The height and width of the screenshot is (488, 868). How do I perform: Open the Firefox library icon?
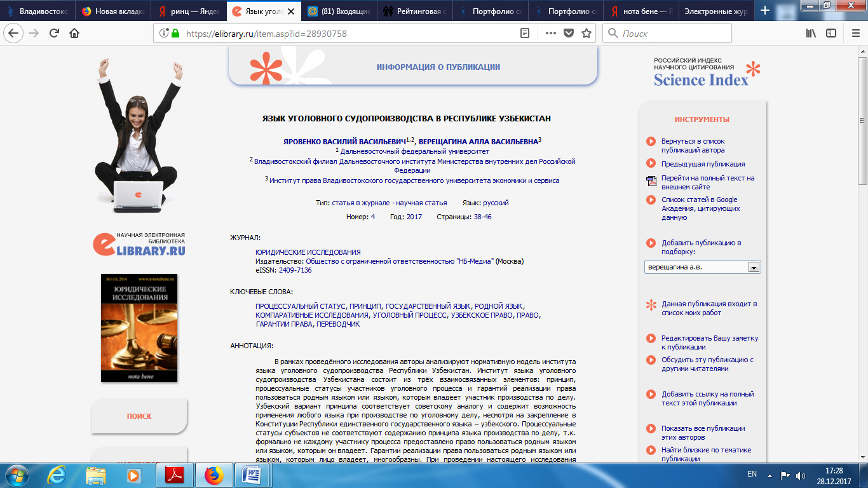(811, 33)
